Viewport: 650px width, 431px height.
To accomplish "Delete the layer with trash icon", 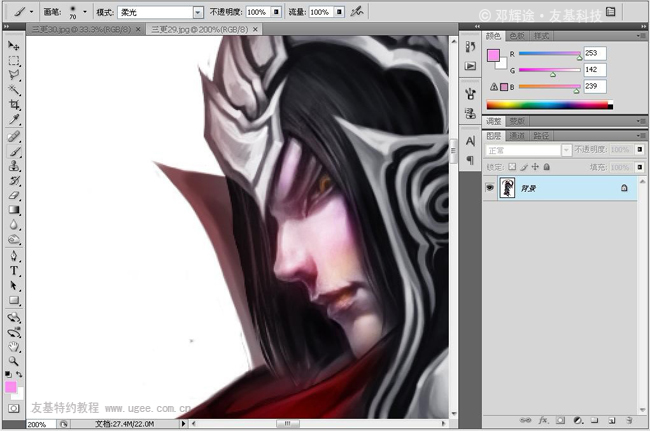I will pos(629,420).
